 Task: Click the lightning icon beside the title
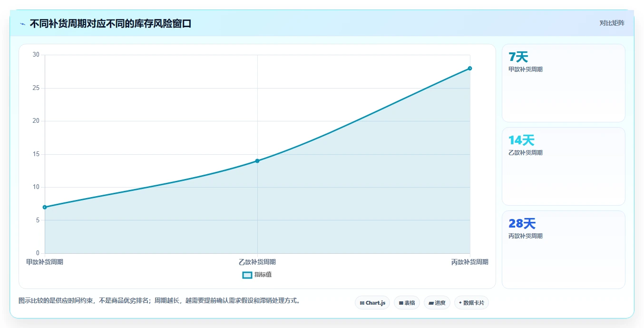[22, 24]
